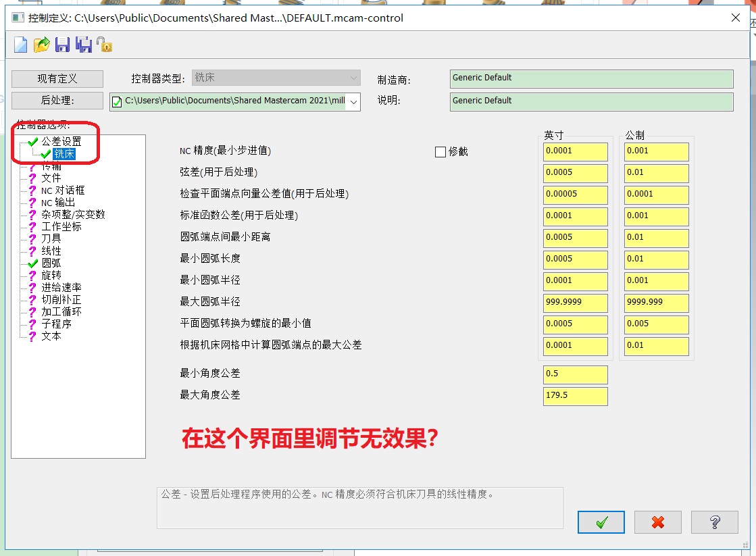Screen dimensions: 756x556
Task: Click the 控制定义 title bar window icon
Action: [x=18, y=18]
